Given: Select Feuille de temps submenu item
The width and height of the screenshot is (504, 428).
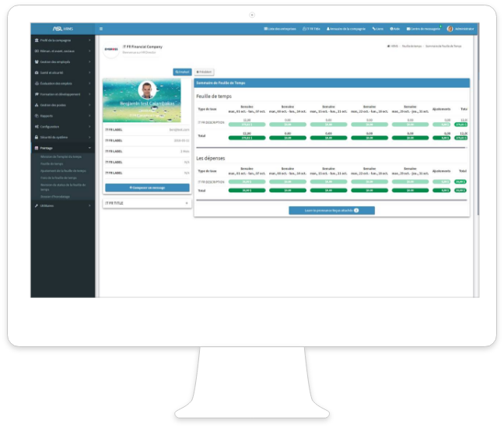Looking at the screenshot, I should 52,163.
